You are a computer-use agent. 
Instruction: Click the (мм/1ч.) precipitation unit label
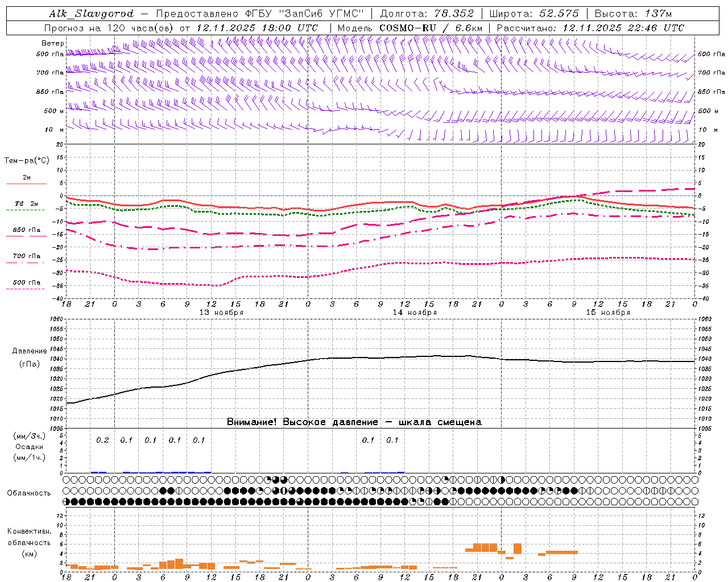click(x=30, y=458)
